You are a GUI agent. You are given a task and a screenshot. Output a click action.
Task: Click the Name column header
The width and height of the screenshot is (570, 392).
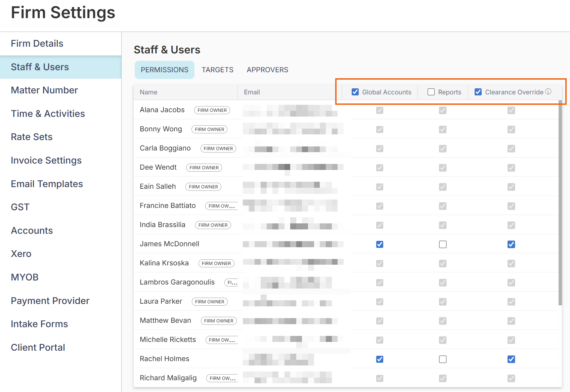tap(148, 92)
